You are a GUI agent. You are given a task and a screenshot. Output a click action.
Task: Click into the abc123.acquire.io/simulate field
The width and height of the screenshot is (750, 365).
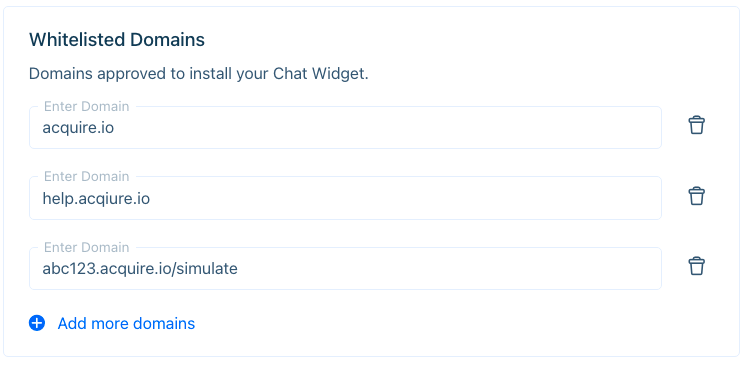pyautogui.click(x=345, y=268)
